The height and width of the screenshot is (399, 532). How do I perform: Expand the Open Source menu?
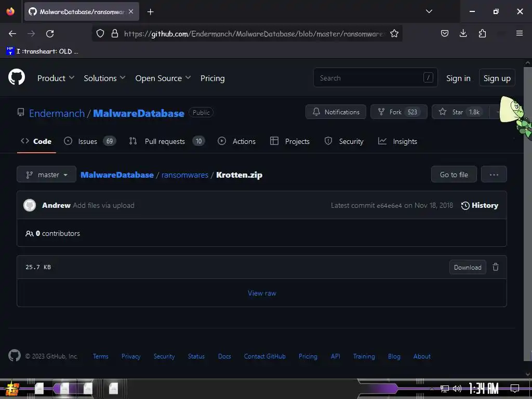(x=163, y=78)
